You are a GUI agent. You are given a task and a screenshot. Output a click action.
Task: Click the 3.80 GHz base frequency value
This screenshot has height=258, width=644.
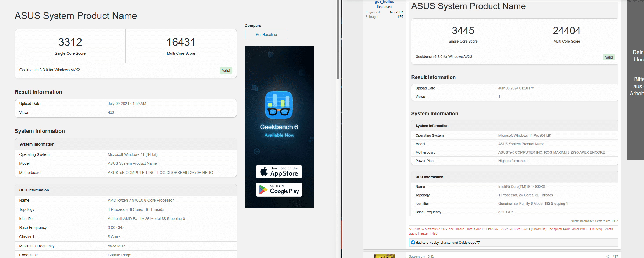pyautogui.click(x=116, y=228)
